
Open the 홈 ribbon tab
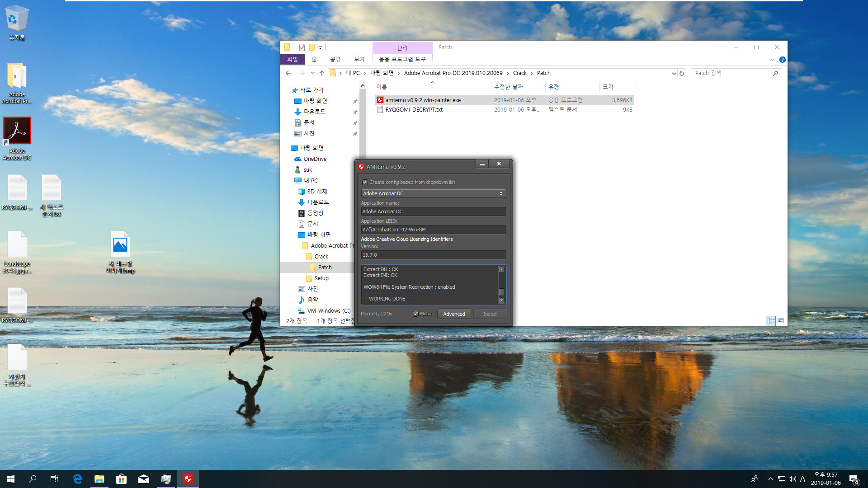pyautogui.click(x=314, y=59)
